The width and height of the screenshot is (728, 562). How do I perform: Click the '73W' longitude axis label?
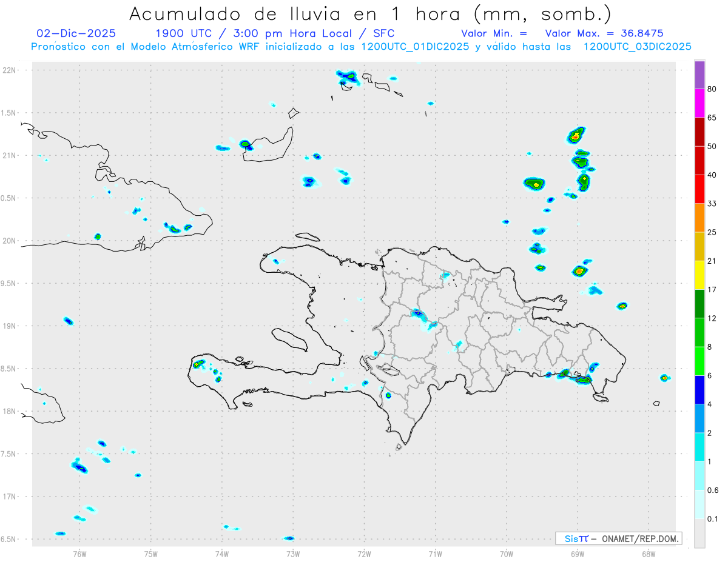pyautogui.click(x=293, y=554)
